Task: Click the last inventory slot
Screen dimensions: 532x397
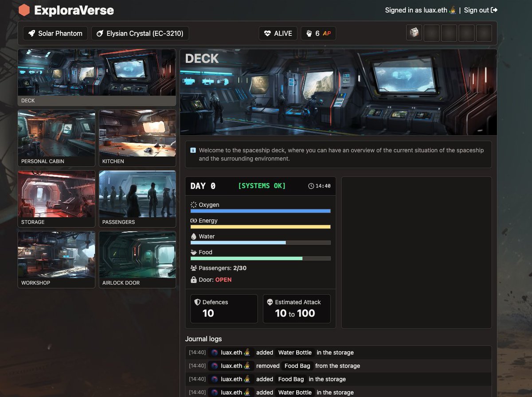Action: point(484,33)
